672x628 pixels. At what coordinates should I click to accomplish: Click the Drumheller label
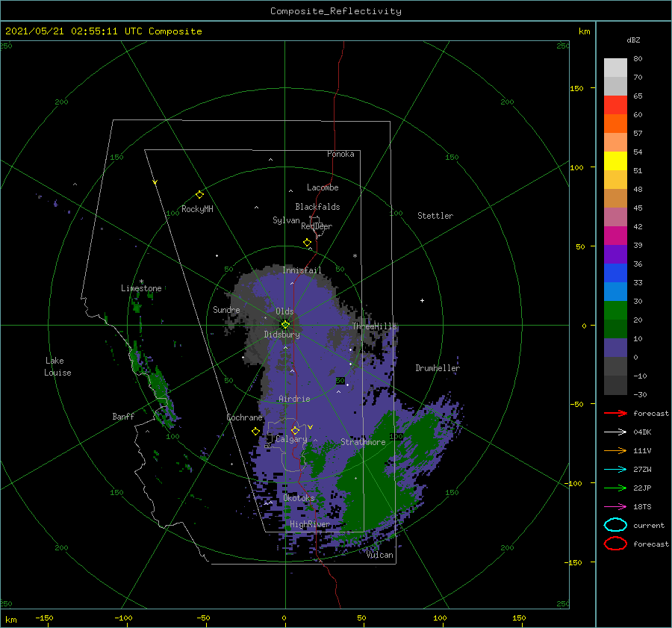click(x=438, y=368)
